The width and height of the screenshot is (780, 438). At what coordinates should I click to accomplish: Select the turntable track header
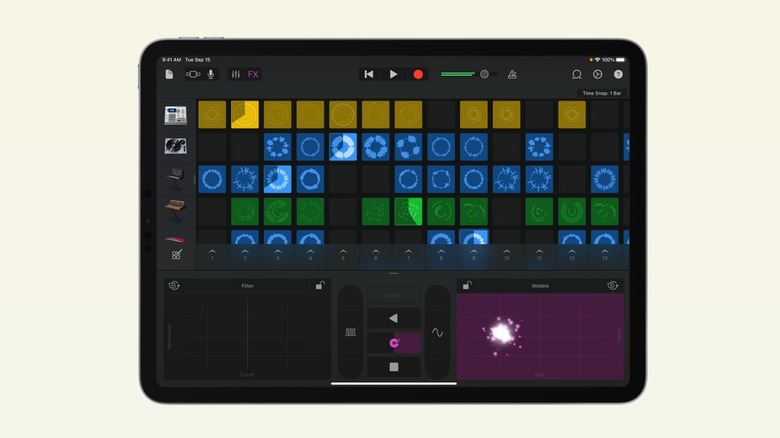point(176,146)
